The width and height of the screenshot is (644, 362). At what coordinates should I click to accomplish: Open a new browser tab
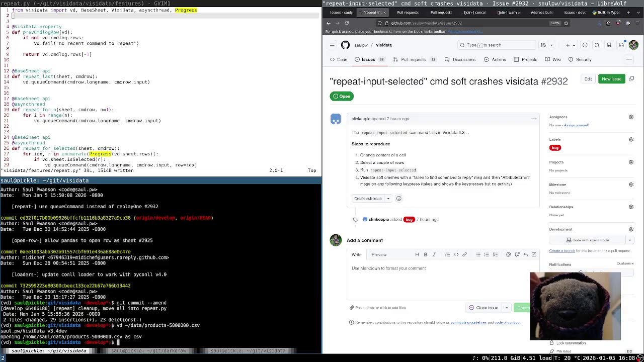[x=628, y=12]
